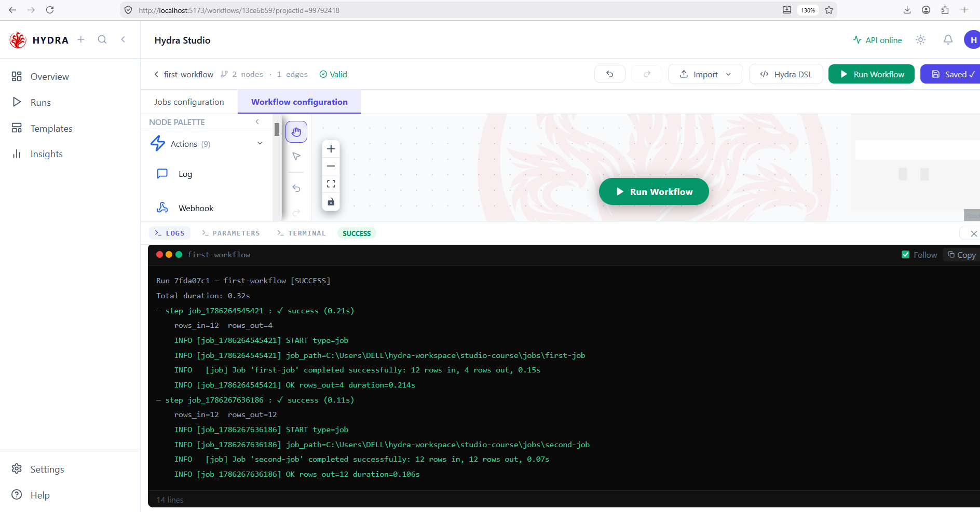Click the node palette scrollbar thumb

tap(277, 130)
